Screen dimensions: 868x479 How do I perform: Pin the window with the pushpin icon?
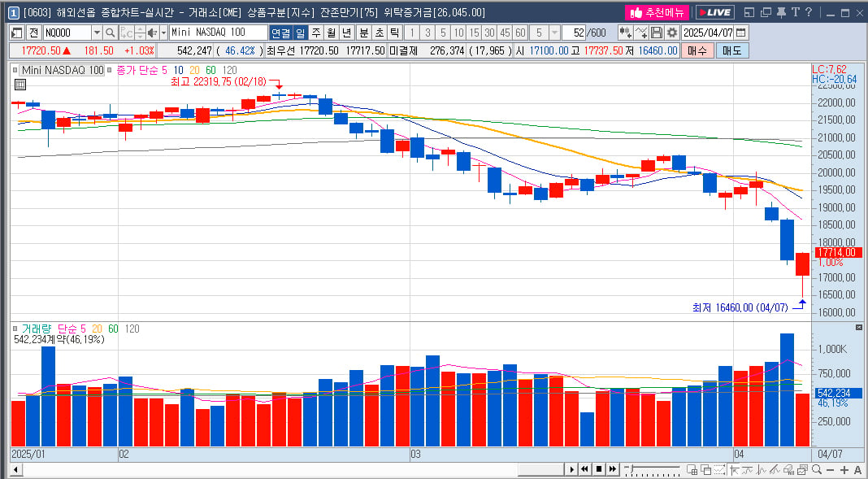782,12
